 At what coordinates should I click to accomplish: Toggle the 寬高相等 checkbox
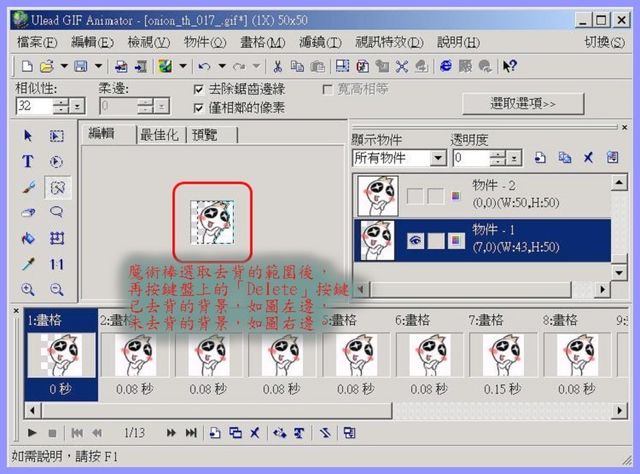point(327,89)
